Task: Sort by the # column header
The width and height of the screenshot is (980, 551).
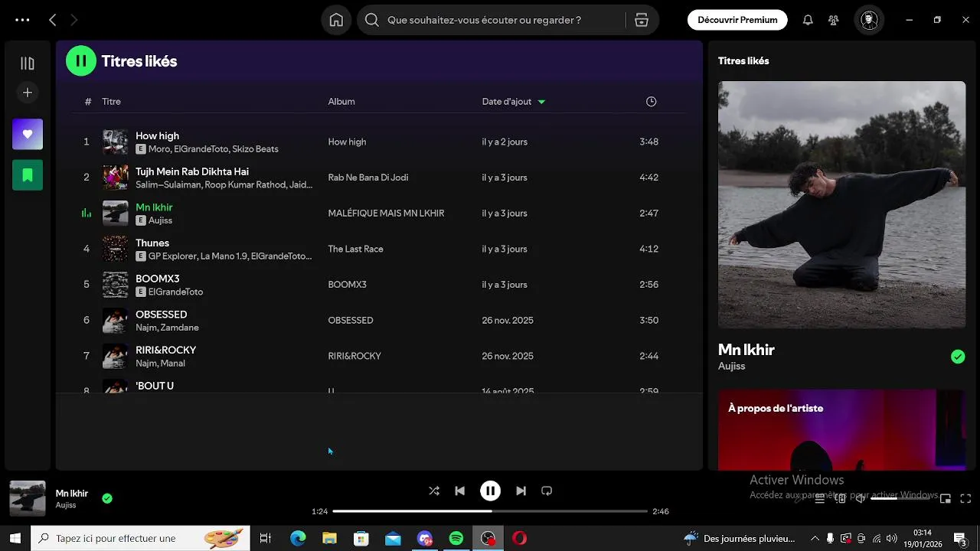Action: point(88,102)
